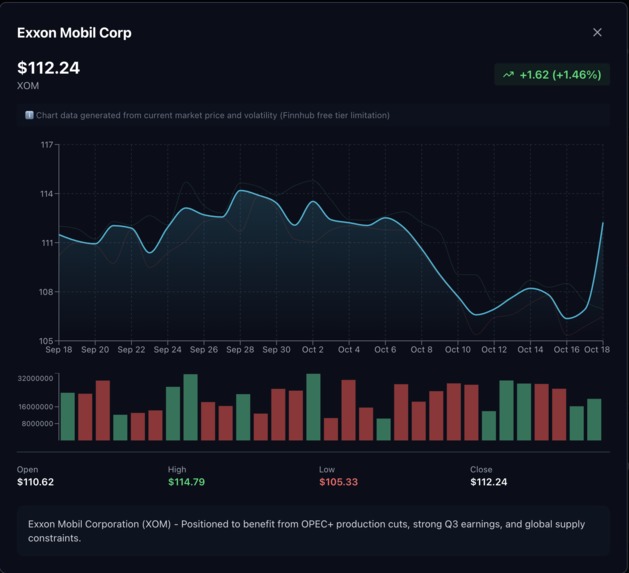Click the Low price $105.33 value
The height and width of the screenshot is (573, 629).
point(338,482)
